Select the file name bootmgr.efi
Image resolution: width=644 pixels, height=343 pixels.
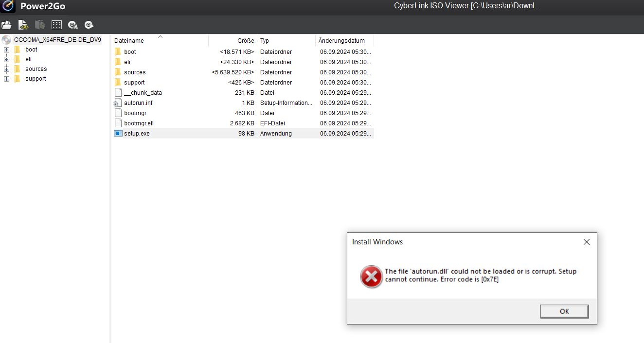(139, 123)
